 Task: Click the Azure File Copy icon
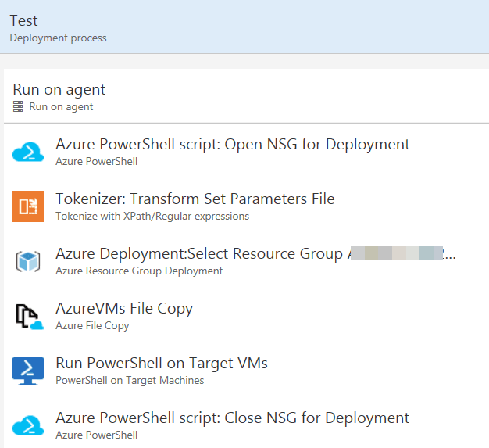click(x=30, y=317)
